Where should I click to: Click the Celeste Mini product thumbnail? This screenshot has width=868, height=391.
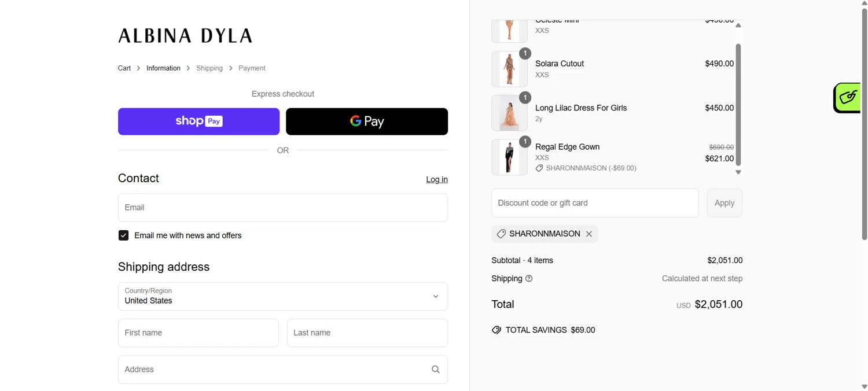tap(509, 31)
